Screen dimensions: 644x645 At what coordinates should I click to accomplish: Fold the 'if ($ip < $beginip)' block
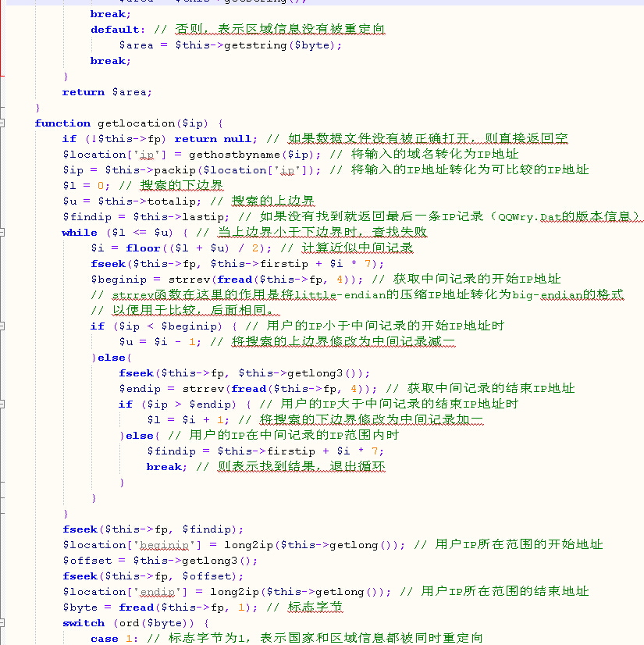pos(3,326)
